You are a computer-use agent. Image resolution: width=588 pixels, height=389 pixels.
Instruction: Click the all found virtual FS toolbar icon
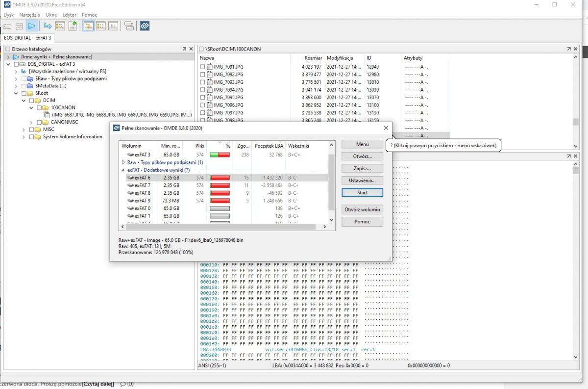(48, 26)
